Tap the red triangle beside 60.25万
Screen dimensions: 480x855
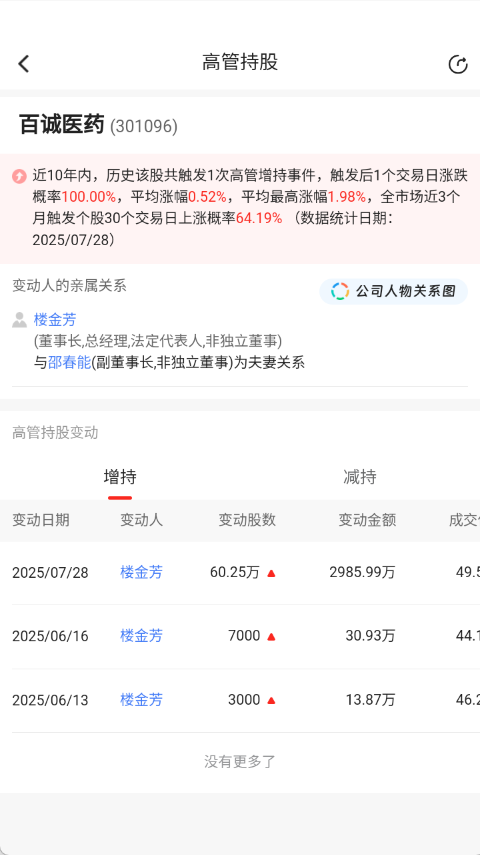pos(271,573)
